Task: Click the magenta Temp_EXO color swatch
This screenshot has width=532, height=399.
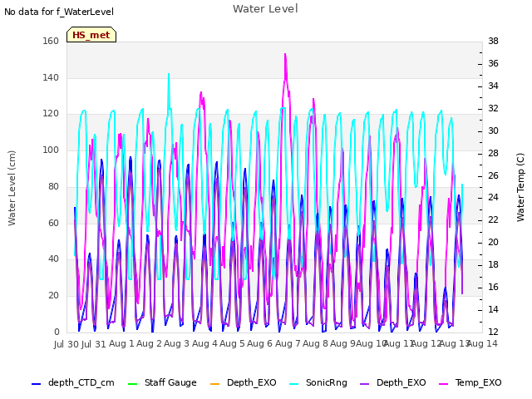Action: pos(444,384)
